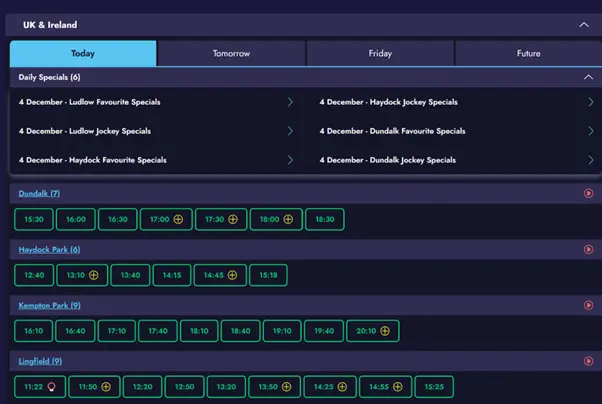Collapse the UK & Ireland section
This screenshot has width=602, height=404.
(584, 25)
